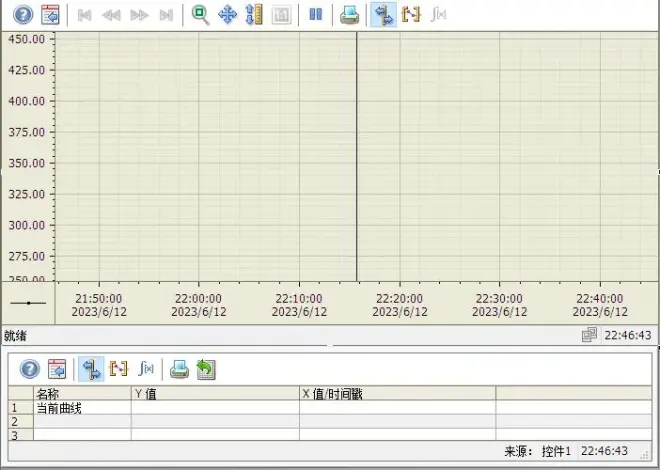Select the move axes ruler-arrow tool
This screenshot has height=470, width=660.
point(254,15)
